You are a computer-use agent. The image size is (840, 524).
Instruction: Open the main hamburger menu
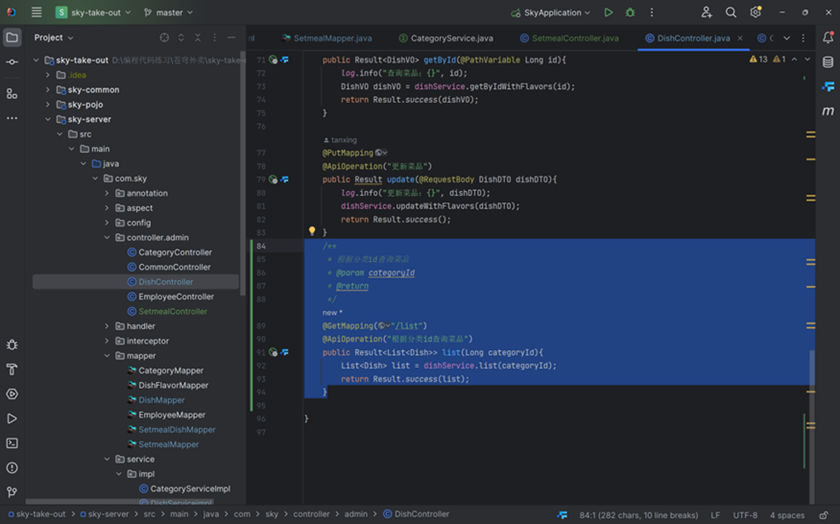[36, 12]
